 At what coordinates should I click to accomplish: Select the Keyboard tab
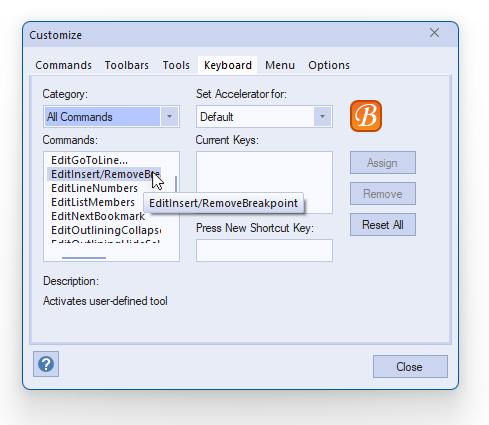click(228, 65)
